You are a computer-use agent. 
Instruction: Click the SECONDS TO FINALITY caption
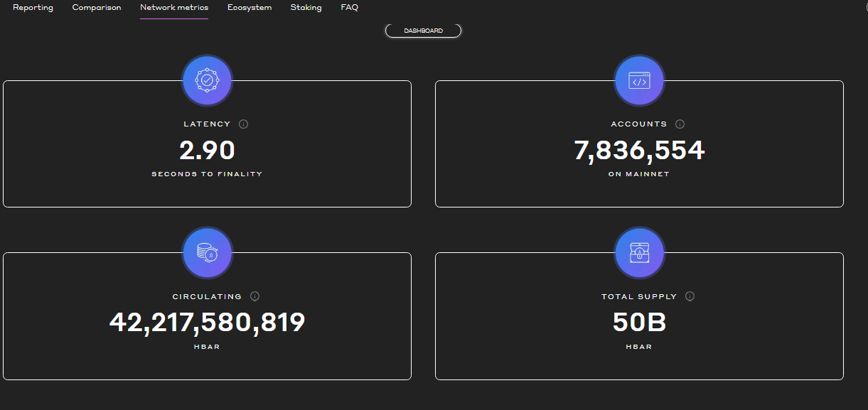click(x=207, y=174)
